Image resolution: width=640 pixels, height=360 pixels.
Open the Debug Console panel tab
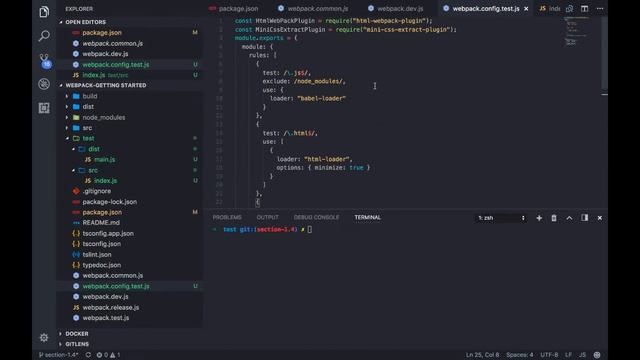[316, 218]
